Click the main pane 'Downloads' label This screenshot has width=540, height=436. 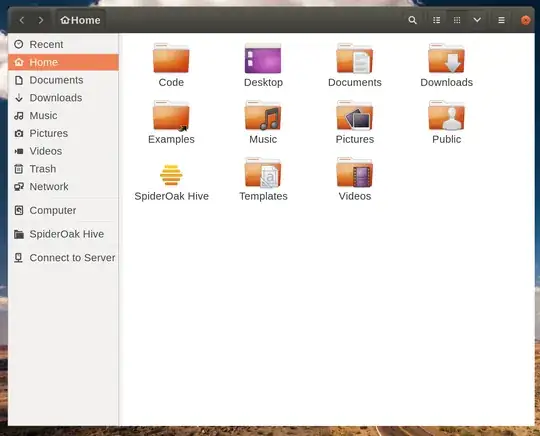point(447,83)
